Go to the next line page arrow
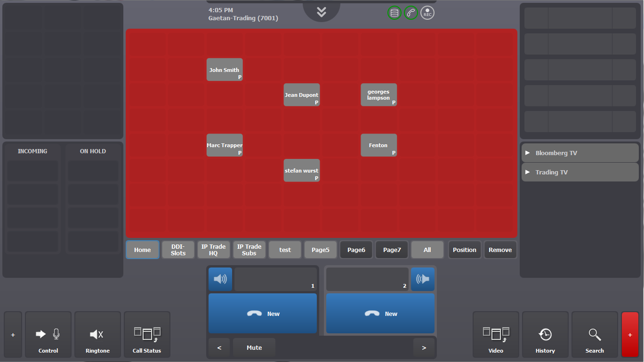This screenshot has height=362, width=644. point(424,348)
